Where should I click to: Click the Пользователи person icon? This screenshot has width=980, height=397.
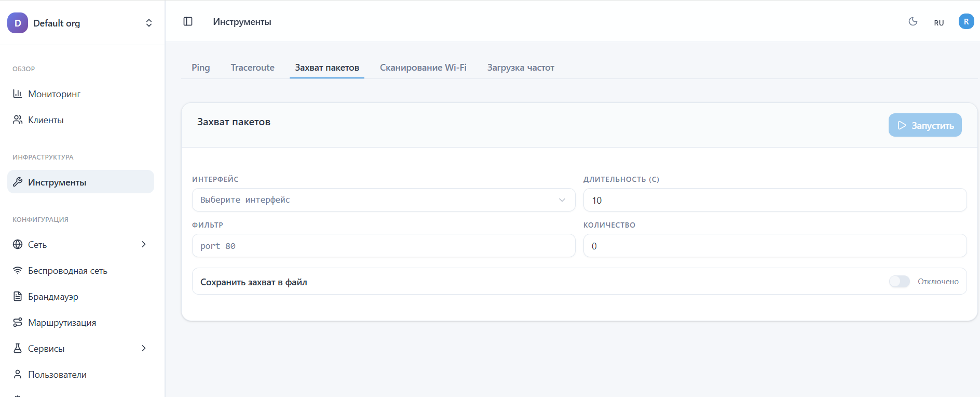18,374
